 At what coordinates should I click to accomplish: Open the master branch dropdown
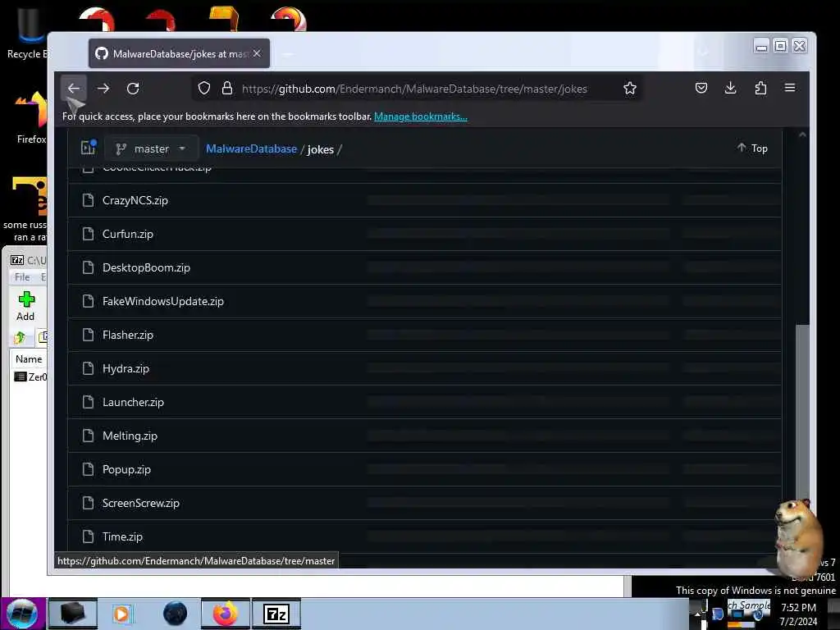[x=151, y=149]
